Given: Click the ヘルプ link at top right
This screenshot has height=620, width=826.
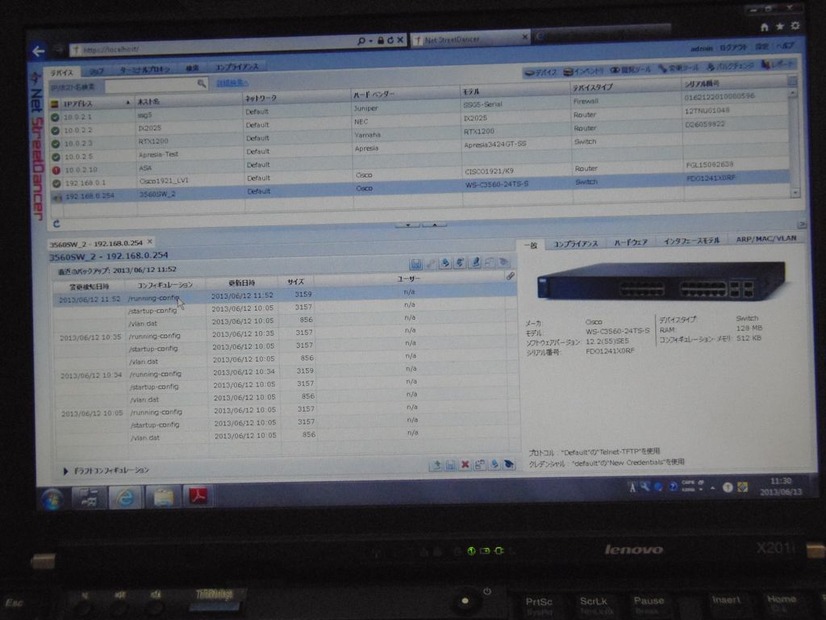Looking at the screenshot, I should click(x=785, y=46).
